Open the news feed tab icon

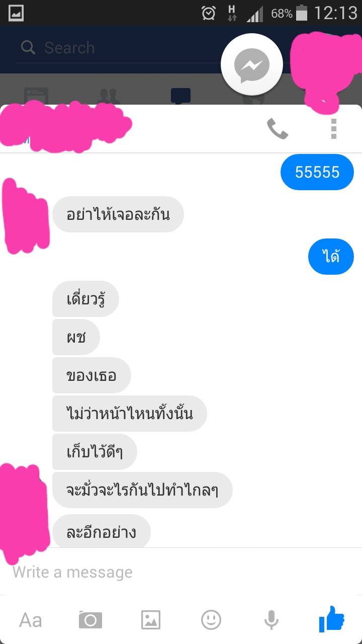coord(36,96)
